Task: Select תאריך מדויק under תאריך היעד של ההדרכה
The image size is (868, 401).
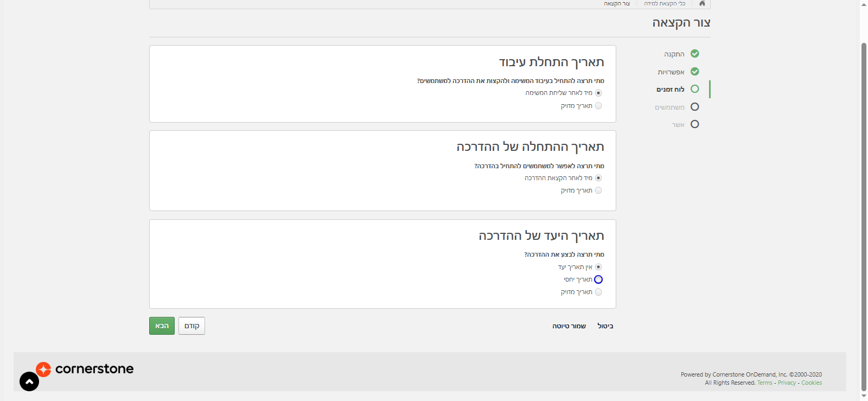Action: point(598,292)
